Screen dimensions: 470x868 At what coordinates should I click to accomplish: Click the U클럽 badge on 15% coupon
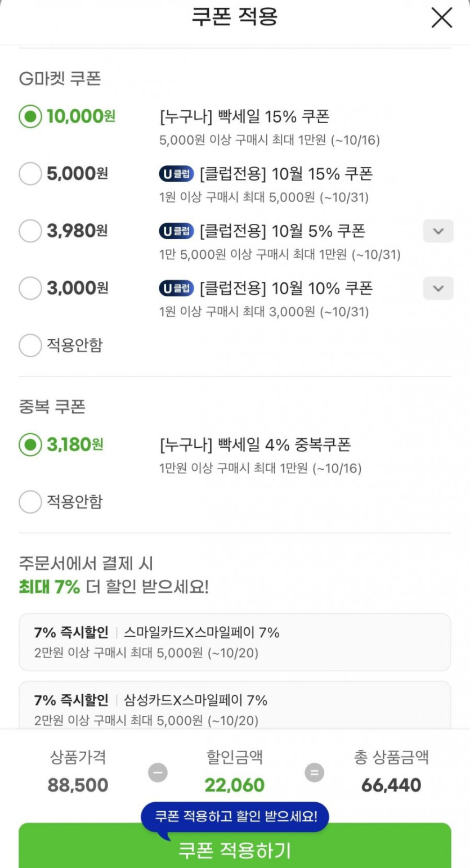[176, 174]
